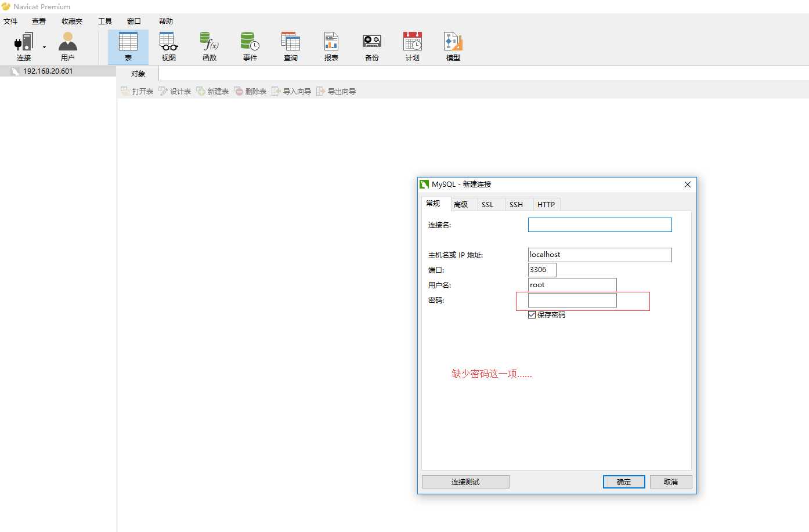
Task: Click the Connection (连接) toolbar icon
Action: pos(24,47)
